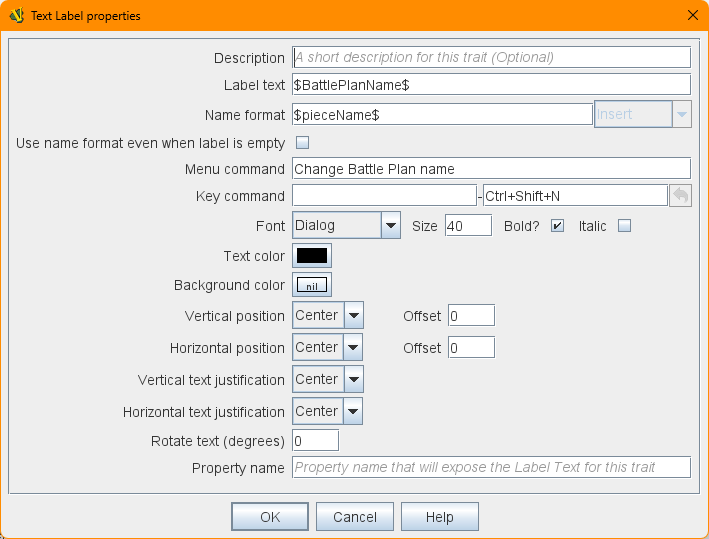This screenshot has height=539, width=709.
Task: Open the Insert dropdown next to Name format
Action: pos(643,114)
